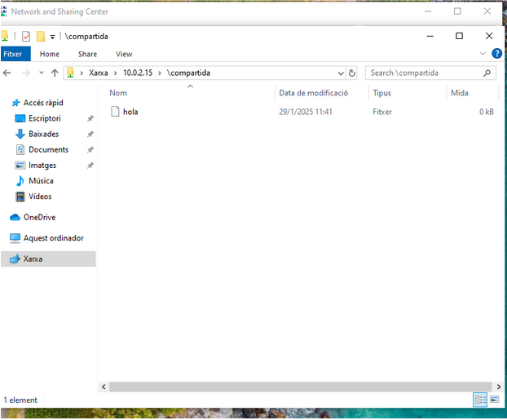This screenshot has height=420, width=507.
Task: Click 10.0.2.15 in the address breadcrumb
Action: (137, 73)
